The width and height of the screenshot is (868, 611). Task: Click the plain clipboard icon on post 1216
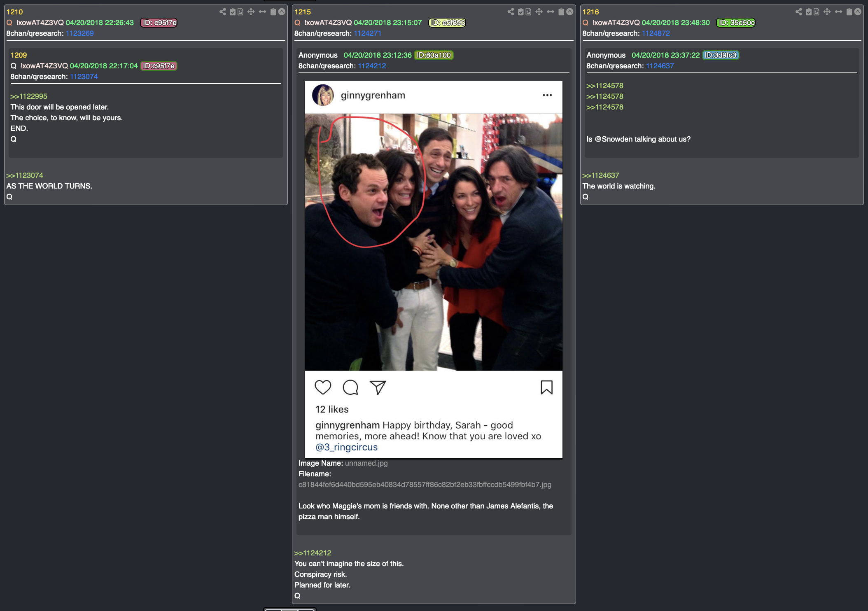849,12
